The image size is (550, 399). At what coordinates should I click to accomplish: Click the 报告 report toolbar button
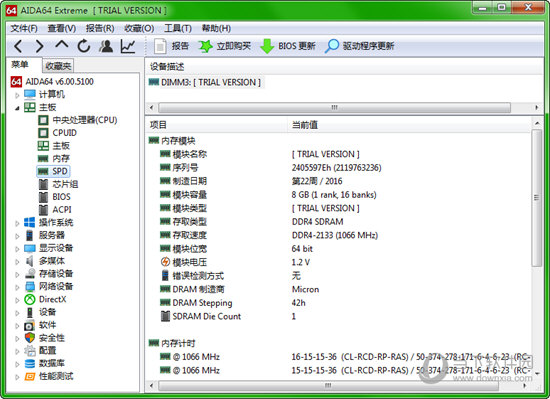coord(172,46)
